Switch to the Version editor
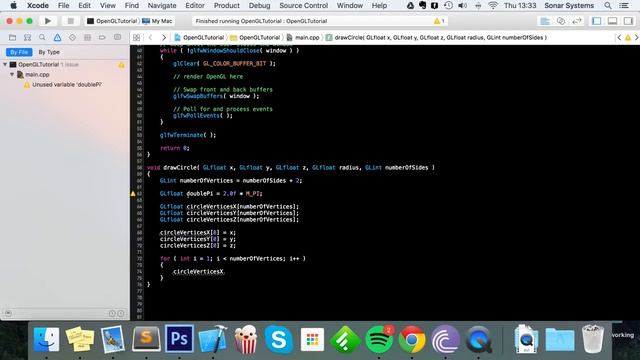 tap(577, 21)
